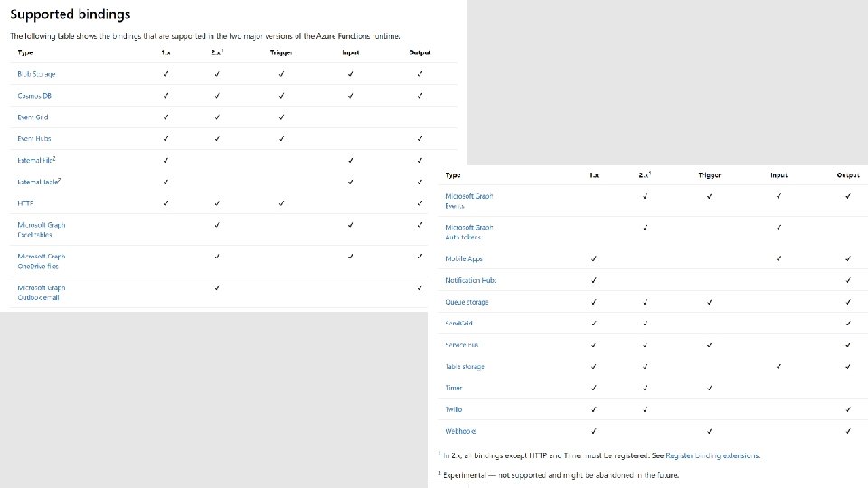Open the External Table link
The image size is (868, 488).
click(x=39, y=182)
